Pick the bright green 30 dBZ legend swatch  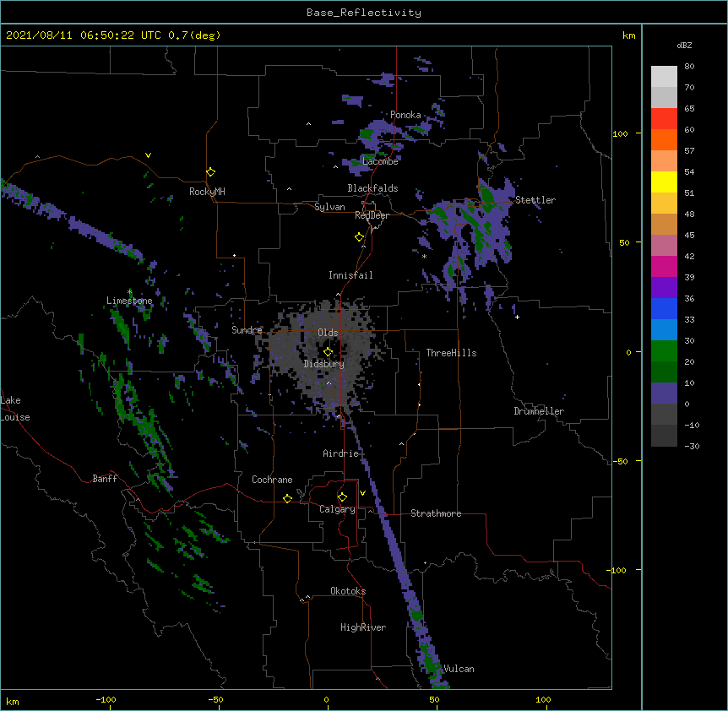tap(664, 351)
